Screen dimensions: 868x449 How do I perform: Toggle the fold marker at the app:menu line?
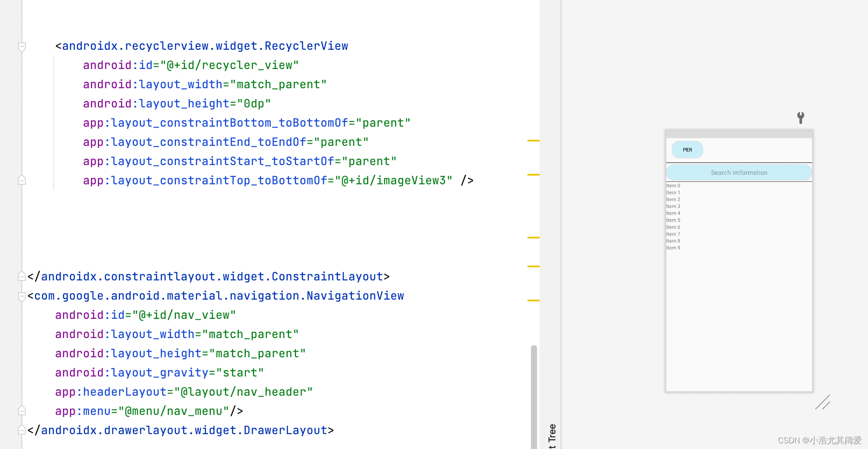(x=22, y=411)
